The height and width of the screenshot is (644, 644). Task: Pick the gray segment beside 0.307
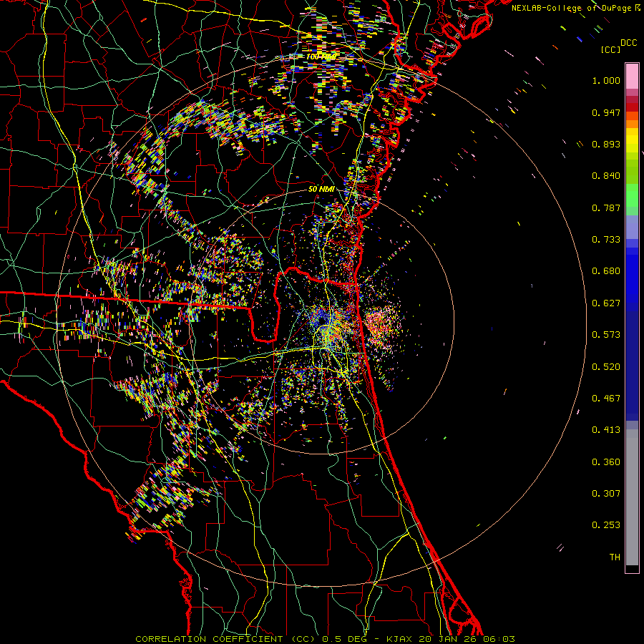[632, 501]
